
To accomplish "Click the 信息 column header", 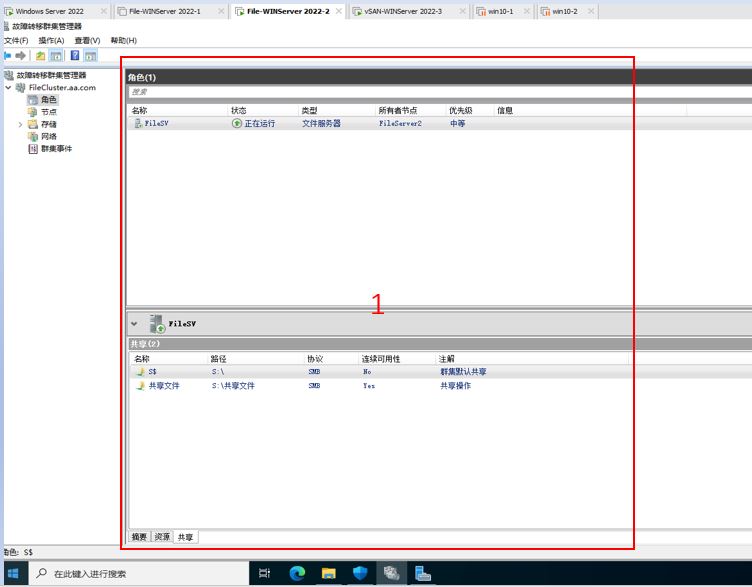I will 505,110.
